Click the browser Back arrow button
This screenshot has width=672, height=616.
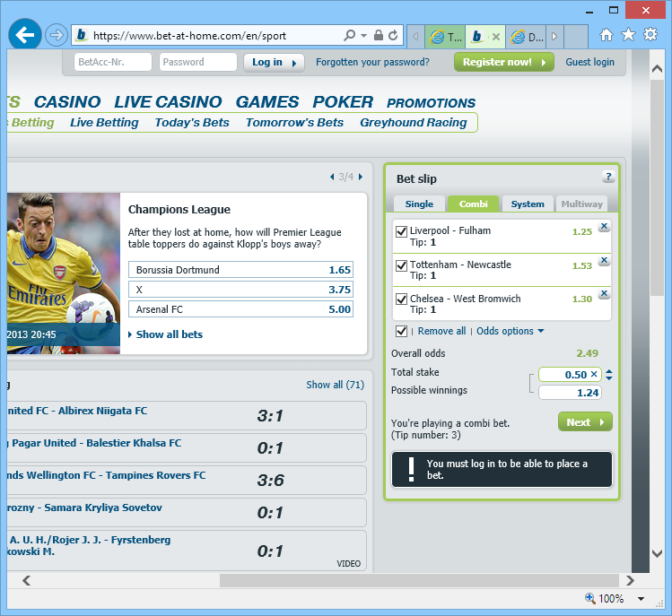24,35
